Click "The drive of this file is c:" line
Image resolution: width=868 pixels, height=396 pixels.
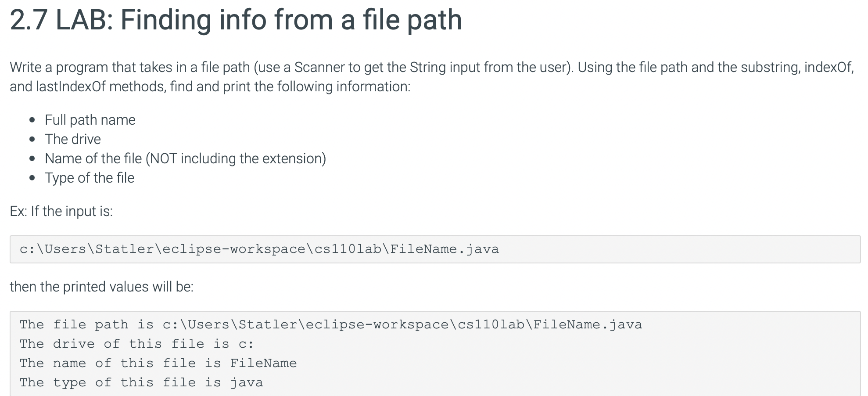coord(136,344)
